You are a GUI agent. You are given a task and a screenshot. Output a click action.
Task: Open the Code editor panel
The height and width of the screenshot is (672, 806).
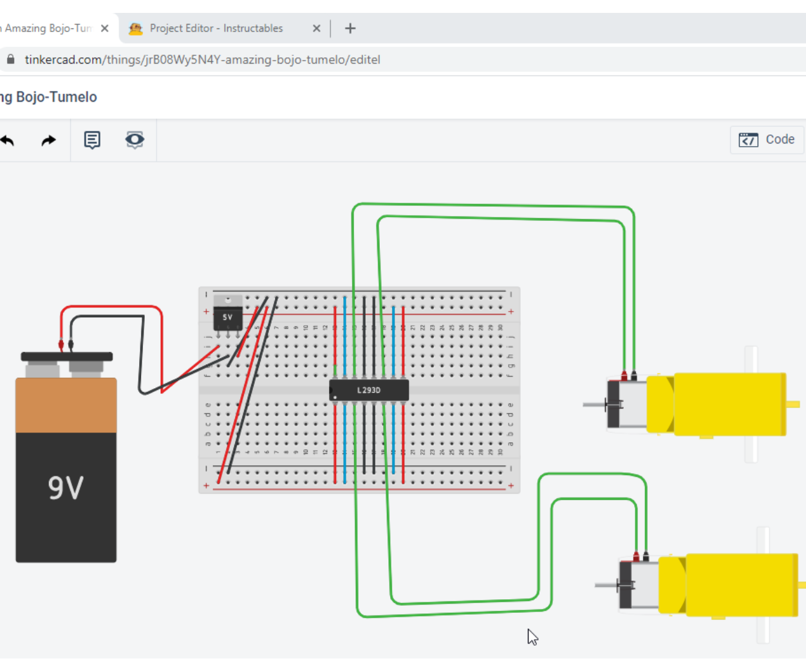[x=766, y=139]
